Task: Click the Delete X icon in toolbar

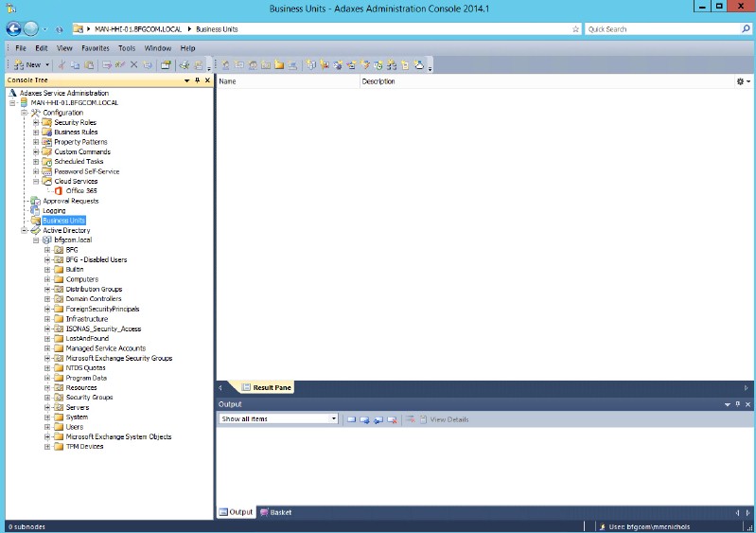Action: pyautogui.click(x=134, y=64)
